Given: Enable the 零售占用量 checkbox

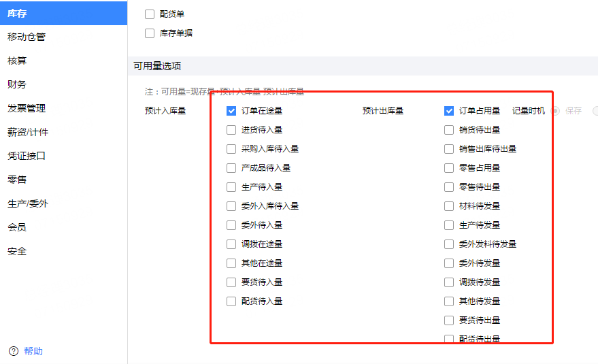Looking at the screenshot, I should [449, 168].
